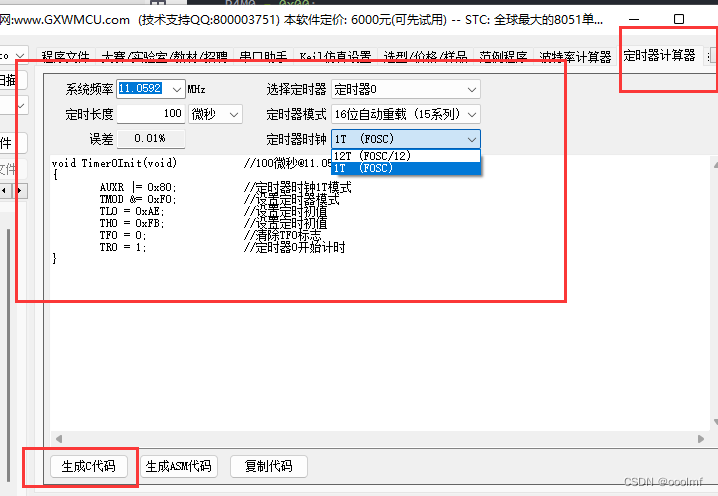Click the horizontal scrollbar right arrow under the code

701,439
